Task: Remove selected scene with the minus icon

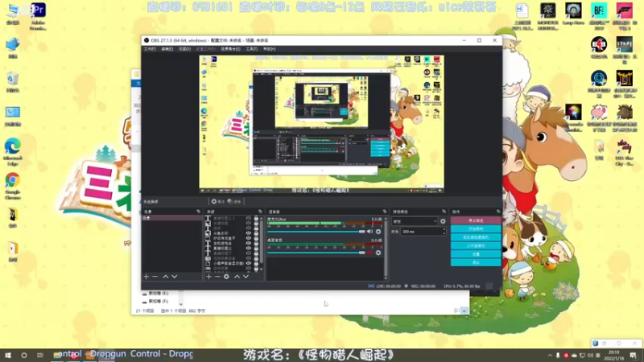Action: [155, 277]
